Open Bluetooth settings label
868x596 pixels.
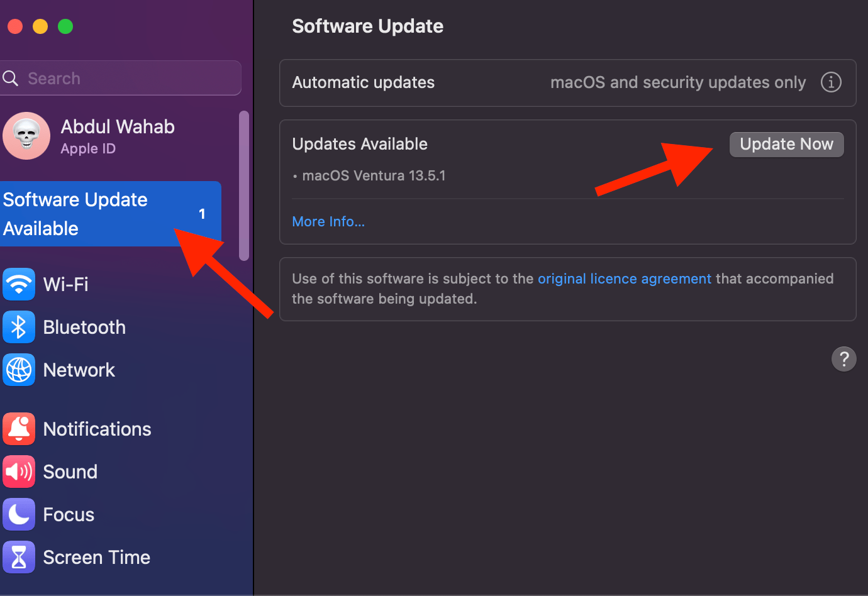[84, 327]
